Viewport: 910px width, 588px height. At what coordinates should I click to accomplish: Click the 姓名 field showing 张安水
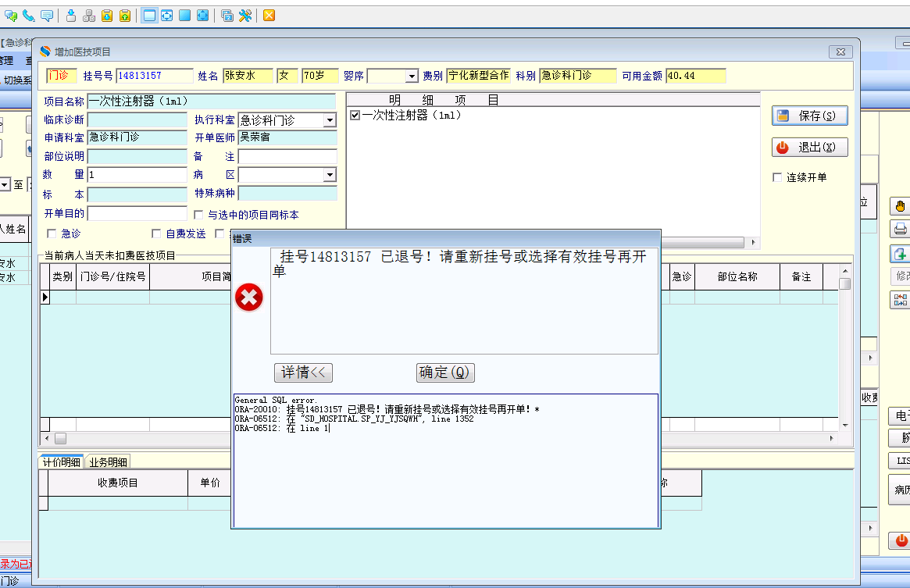[x=248, y=76]
